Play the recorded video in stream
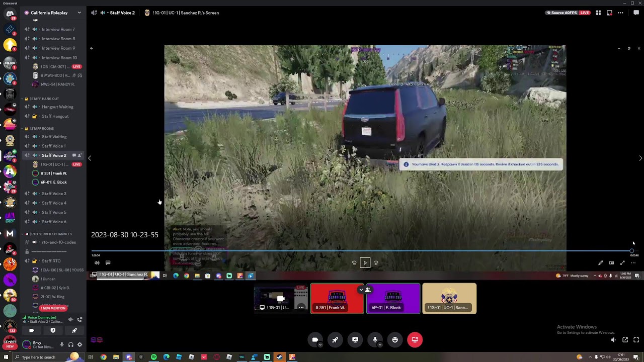Viewport: 644px width, 362px height. pyautogui.click(x=365, y=262)
